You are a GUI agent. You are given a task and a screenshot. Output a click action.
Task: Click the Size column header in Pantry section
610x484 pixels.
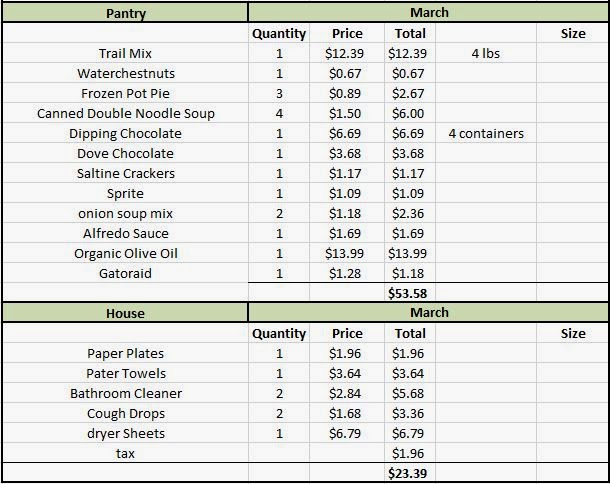(573, 33)
